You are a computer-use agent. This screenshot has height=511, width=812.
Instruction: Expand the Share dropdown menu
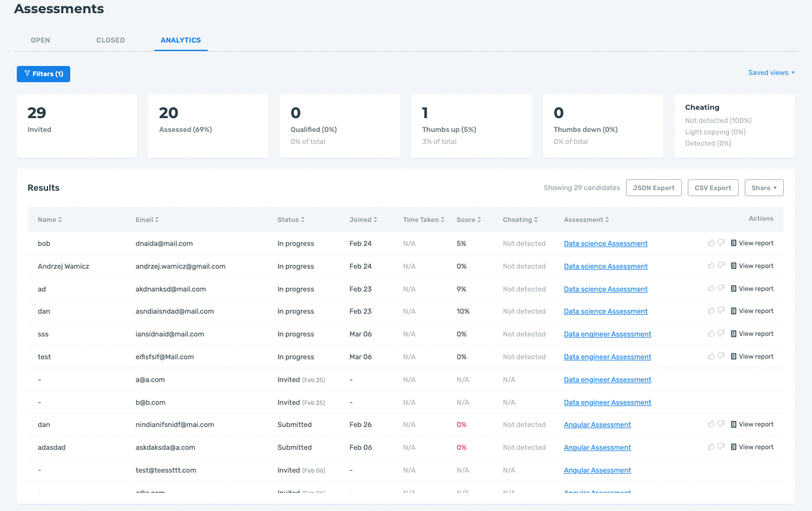[763, 188]
